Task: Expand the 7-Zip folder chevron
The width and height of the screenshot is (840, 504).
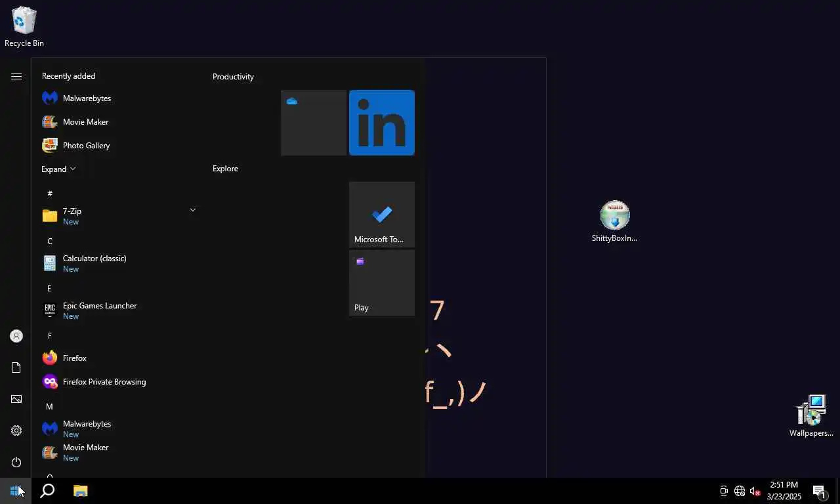Action: click(x=192, y=210)
